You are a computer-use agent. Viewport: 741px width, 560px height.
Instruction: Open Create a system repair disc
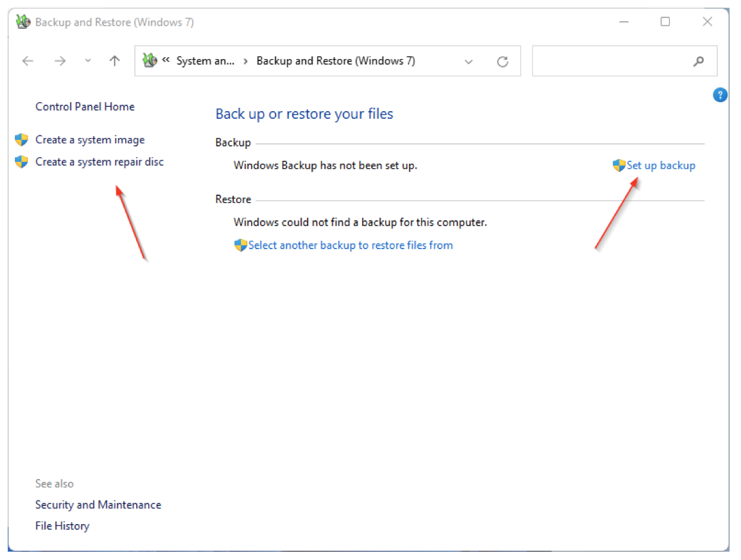100,162
